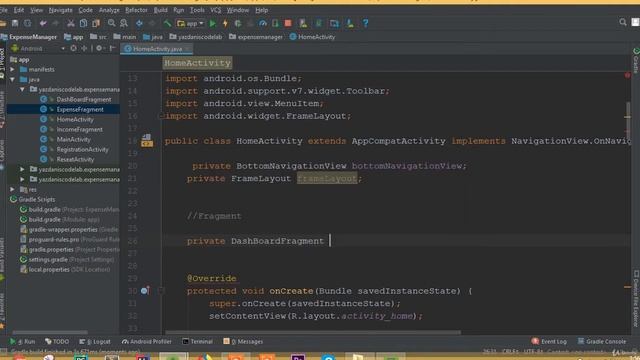The height and width of the screenshot is (360, 640).
Task: Open the Run tool window
Action: 22,341
